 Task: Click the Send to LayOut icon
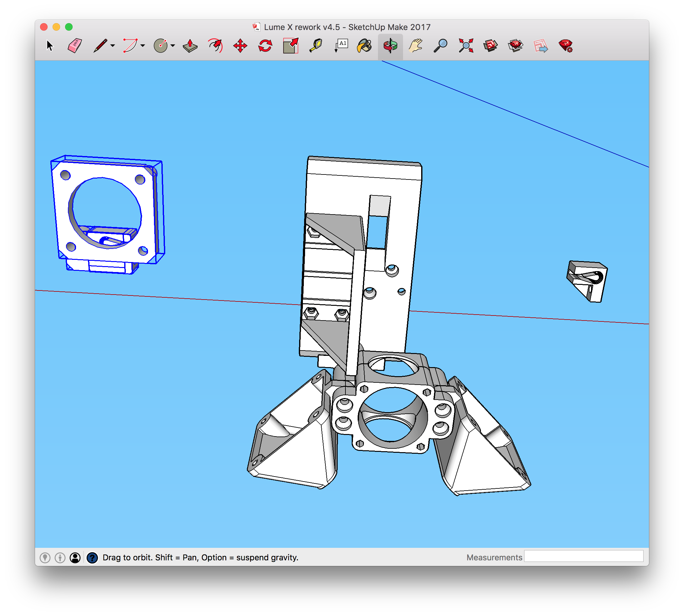[x=541, y=46]
